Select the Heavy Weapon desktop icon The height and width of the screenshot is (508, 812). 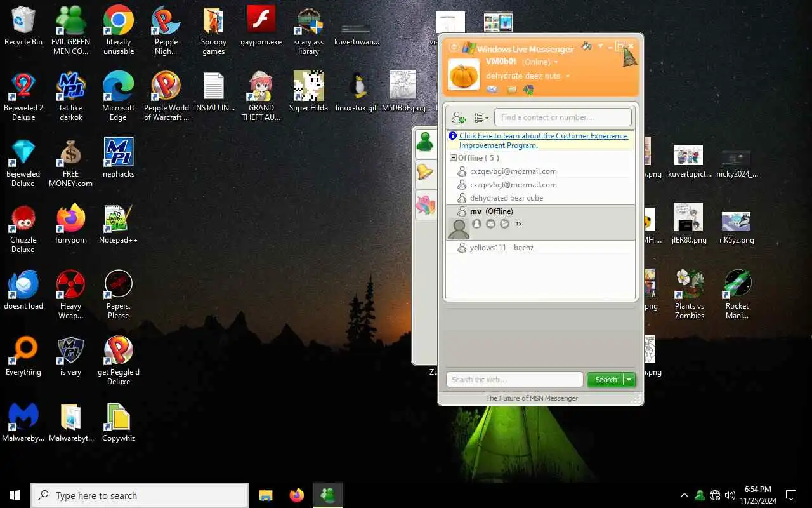(70, 295)
